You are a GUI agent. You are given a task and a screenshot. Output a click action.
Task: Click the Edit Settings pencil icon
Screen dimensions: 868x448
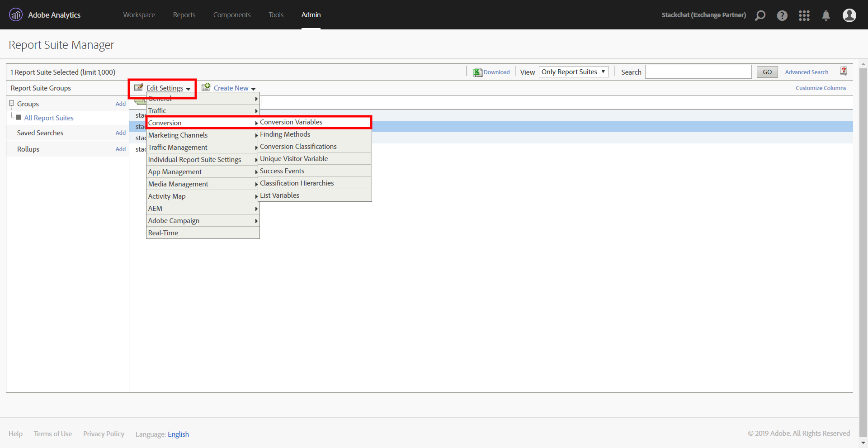pyautogui.click(x=139, y=87)
